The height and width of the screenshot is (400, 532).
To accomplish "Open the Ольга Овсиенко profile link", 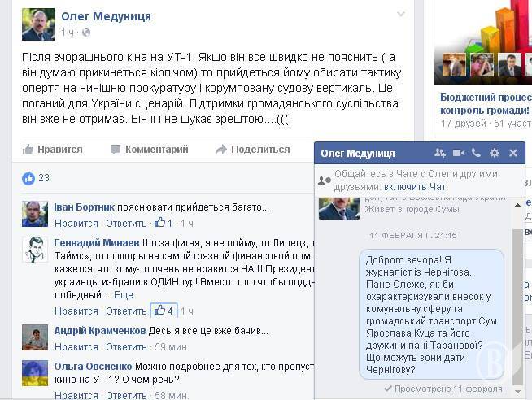I will (x=93, y=367).
